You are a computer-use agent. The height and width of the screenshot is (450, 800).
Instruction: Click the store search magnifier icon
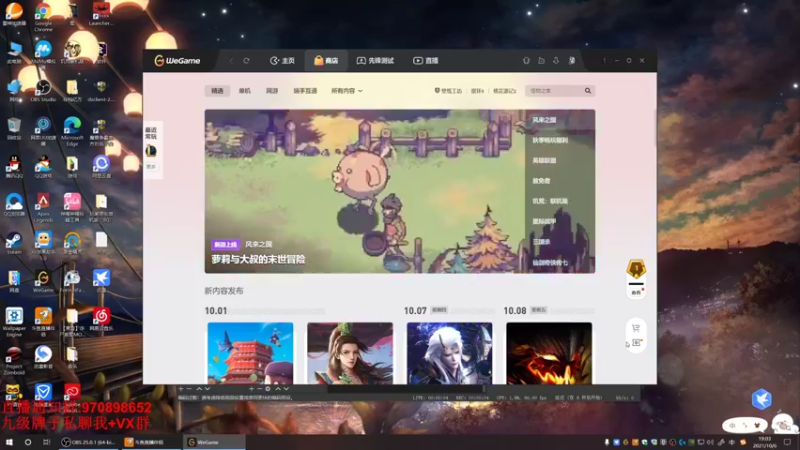tap(588, 91)
